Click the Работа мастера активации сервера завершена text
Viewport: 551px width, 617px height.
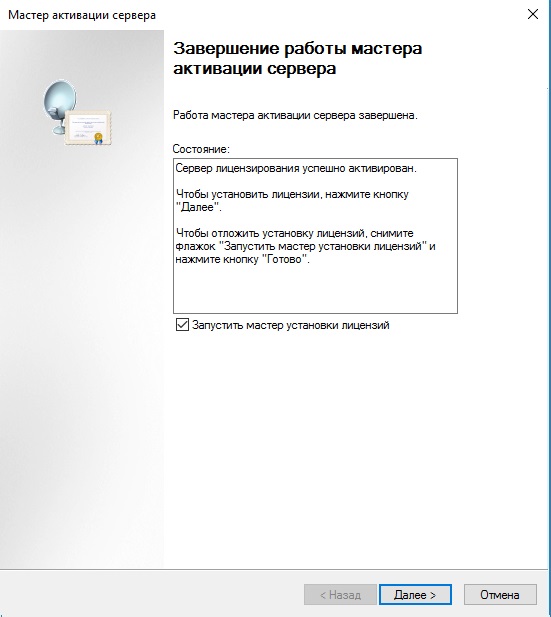pos(295,115)
